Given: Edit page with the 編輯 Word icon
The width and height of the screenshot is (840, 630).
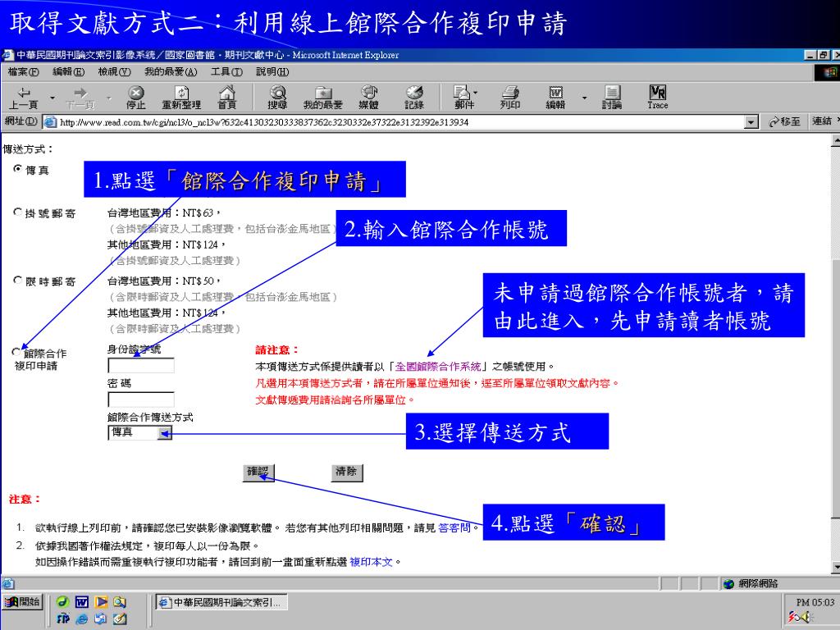Looking at the screenshot, I should coord(555,98).
